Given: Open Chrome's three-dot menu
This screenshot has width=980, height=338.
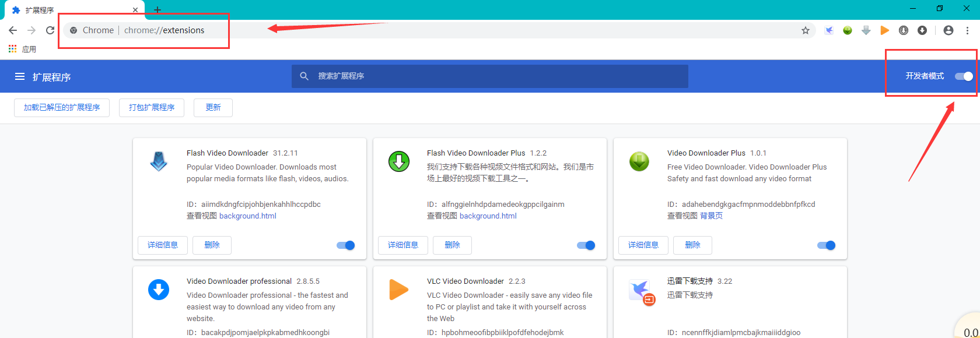Looking at the screenshot, I should tap(968, 30).
